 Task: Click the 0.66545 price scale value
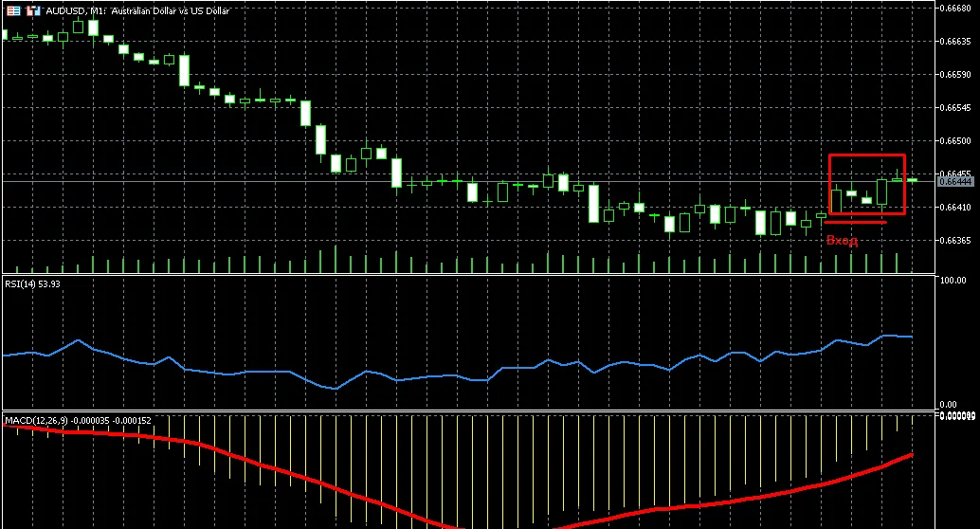click(955, 107)
